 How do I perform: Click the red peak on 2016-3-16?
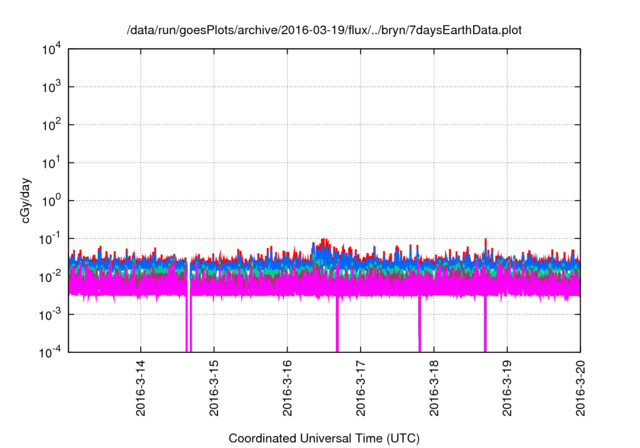[x=324, y=242]
